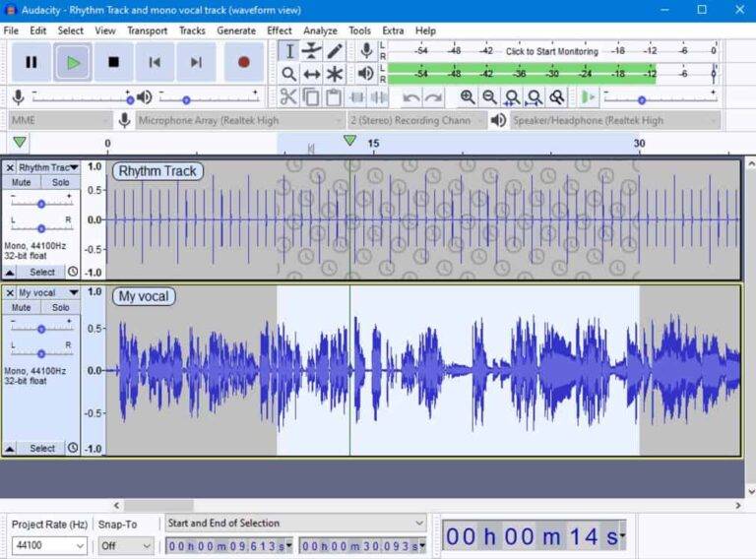Open the Transport menu
The image size is (756, 559).
(x=147, y=31)
